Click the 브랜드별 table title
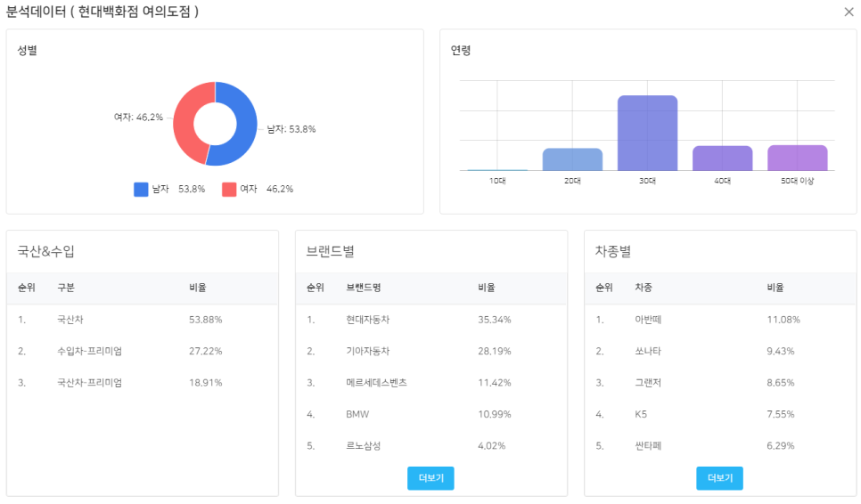 tap(331, 252)
